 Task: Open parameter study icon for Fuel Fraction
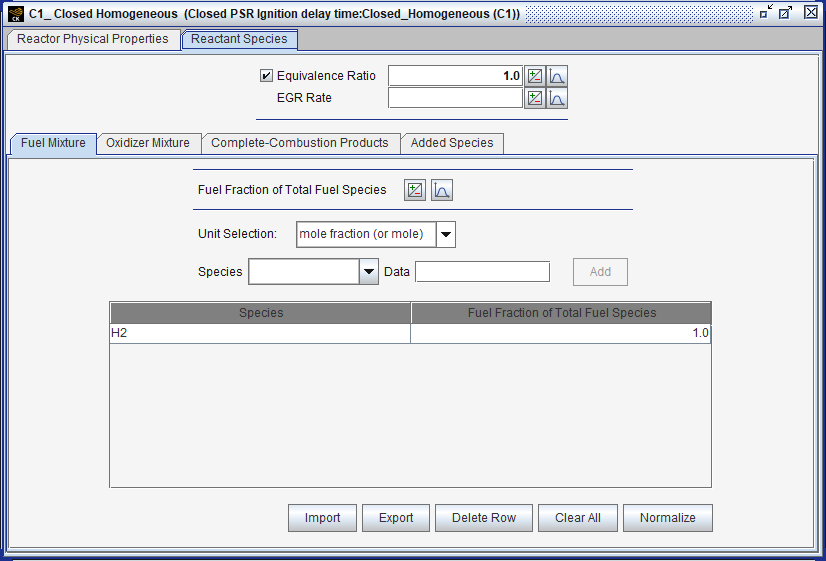(x=415, y=190)
